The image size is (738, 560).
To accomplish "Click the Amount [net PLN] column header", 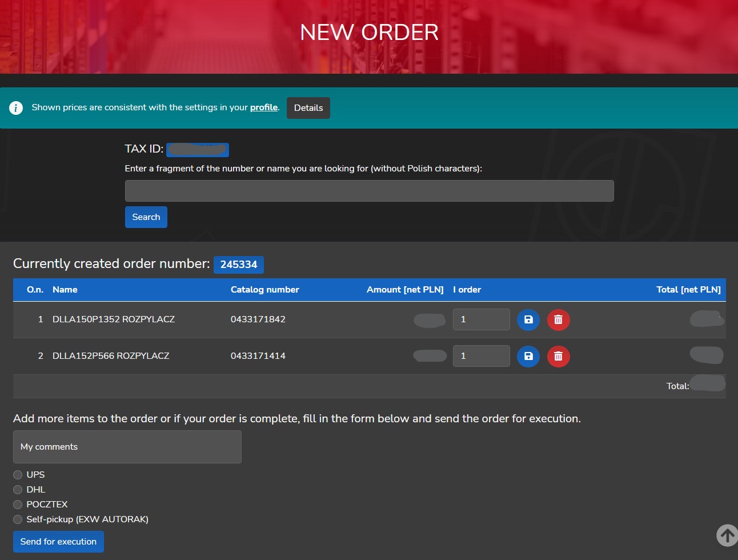I will click(x=405, y=290).
